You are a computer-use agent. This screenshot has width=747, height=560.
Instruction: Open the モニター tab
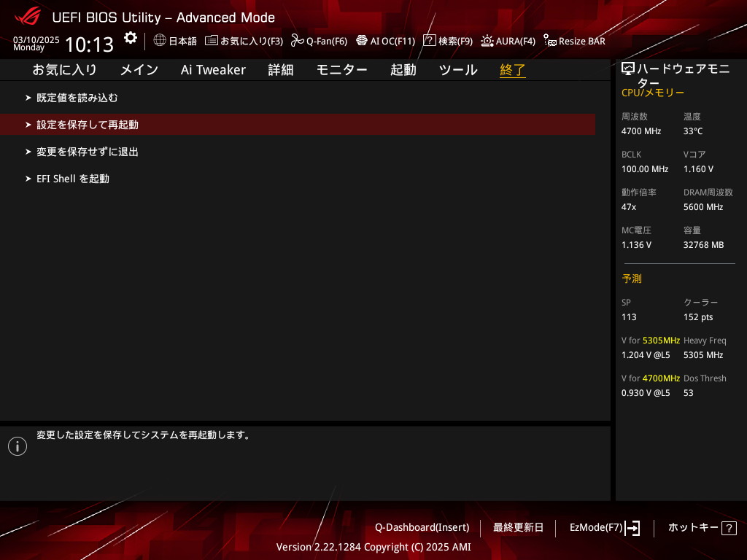[341, 70]
